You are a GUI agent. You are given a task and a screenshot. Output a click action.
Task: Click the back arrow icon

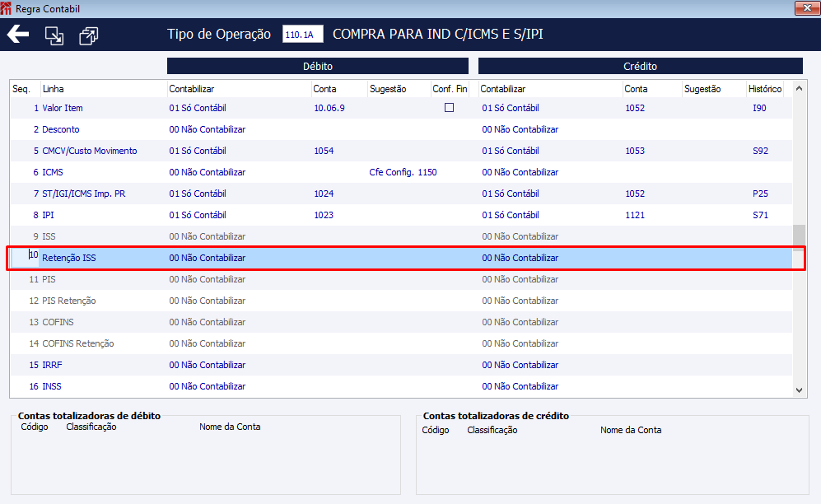[x=18, y=35]
